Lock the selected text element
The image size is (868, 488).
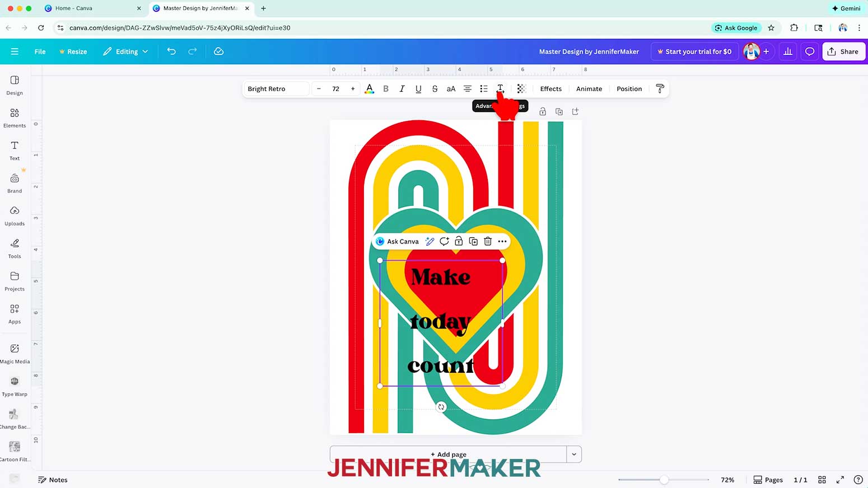(x=459, y=242)
